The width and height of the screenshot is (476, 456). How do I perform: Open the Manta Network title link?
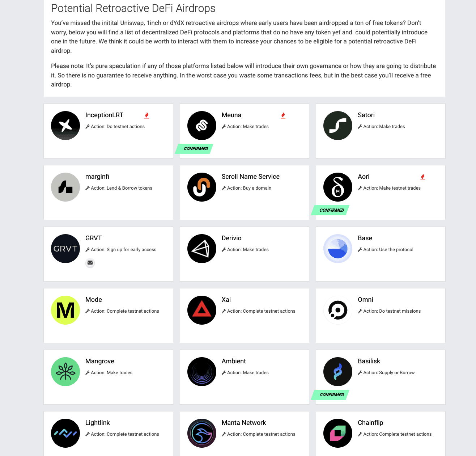pos(244,423)
